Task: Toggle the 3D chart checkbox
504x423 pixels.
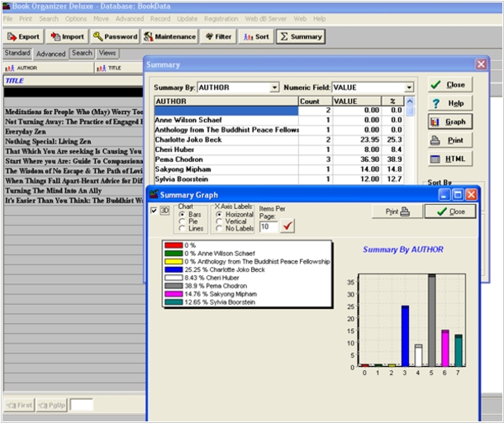Action: coord(154,211)
